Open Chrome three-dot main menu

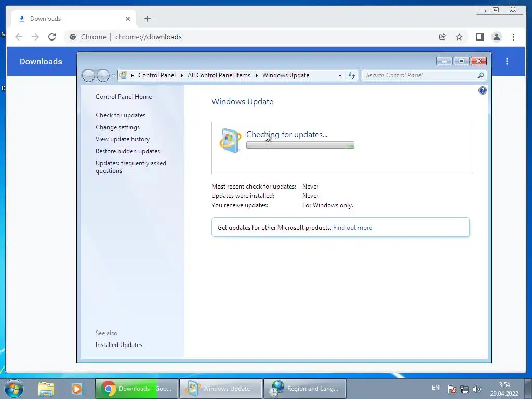pyautogui.click(x=513, y=37)
